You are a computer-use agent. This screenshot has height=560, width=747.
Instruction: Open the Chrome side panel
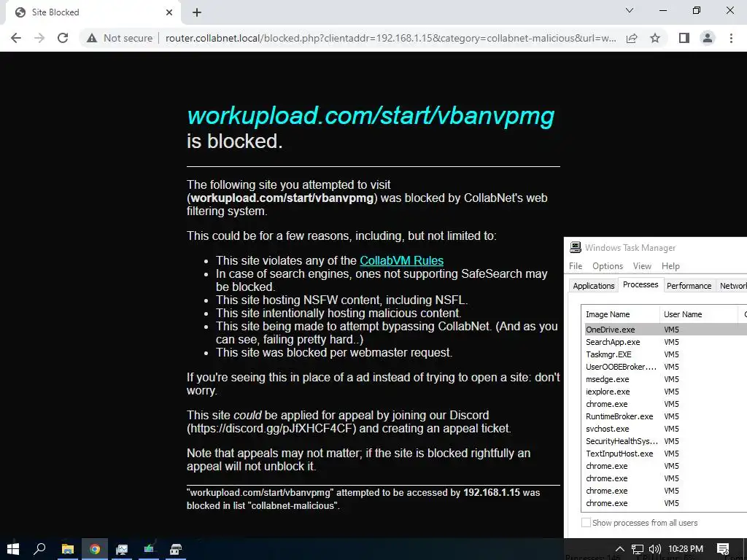pyautogui.click(x=684, y=38)
